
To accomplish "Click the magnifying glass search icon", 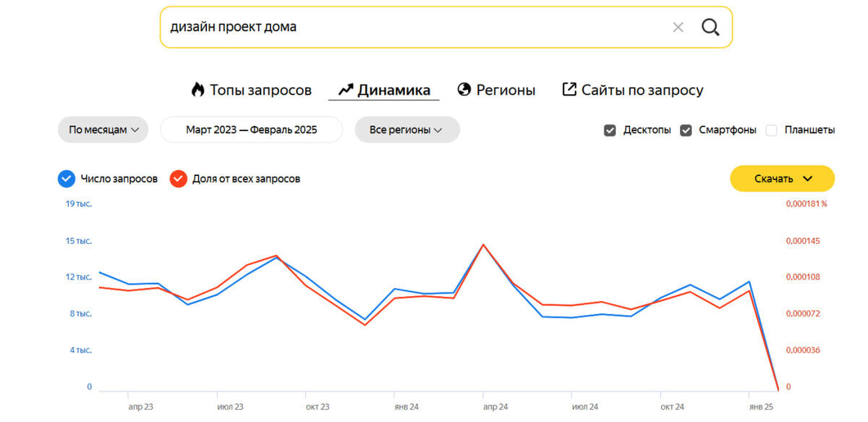I will (x=710, y=28).
